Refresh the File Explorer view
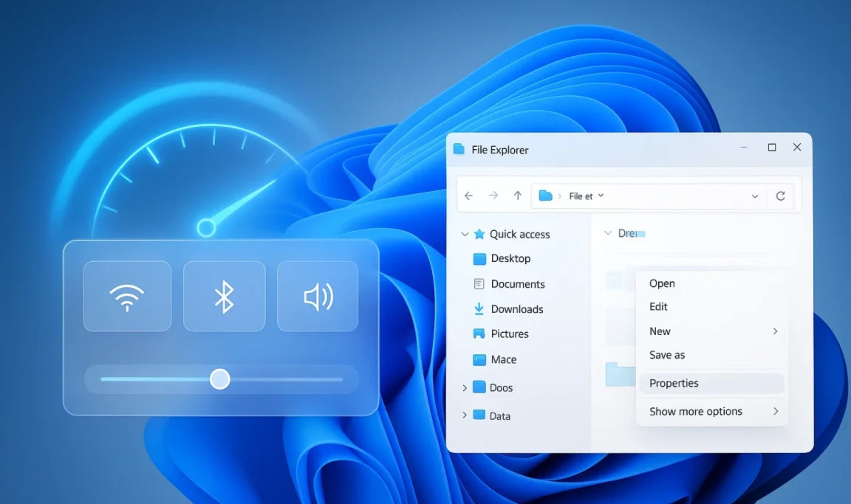 click(780, 196)
